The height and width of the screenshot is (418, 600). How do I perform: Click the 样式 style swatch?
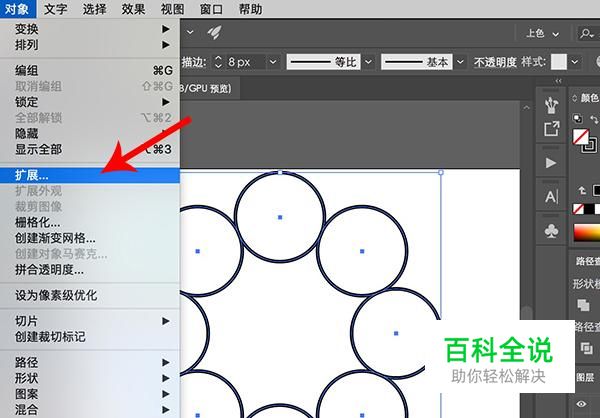pos(559,62)
